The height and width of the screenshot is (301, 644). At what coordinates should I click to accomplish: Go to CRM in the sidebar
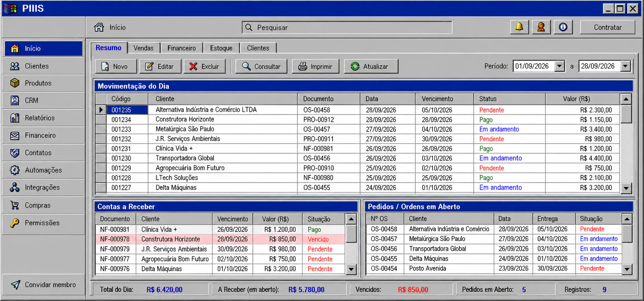(x=43, y=100)
